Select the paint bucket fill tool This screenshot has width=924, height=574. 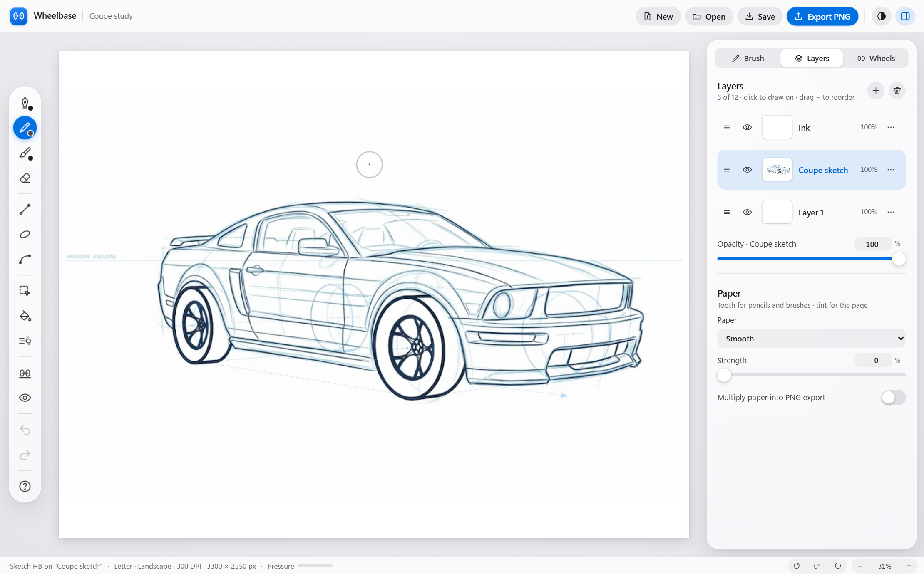[25, 316]
